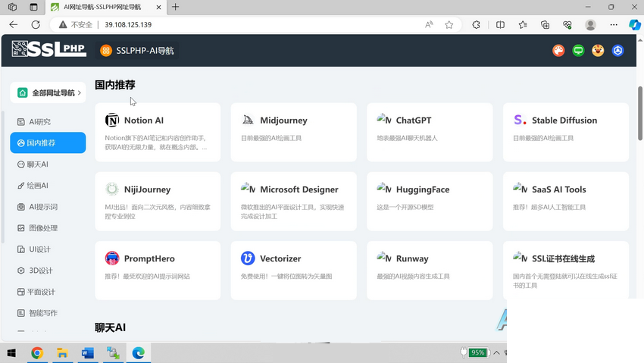Viewport: 644px width, 363px height.
Task: Select 聊天AI in the sidebar
Action: pyautogui.click(x=48, y=164)
